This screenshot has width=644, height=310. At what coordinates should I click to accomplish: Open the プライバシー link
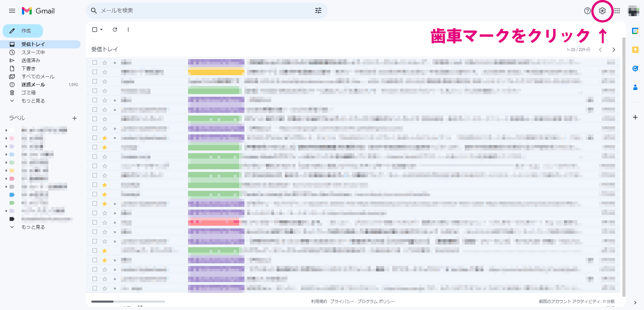[342, 301]
